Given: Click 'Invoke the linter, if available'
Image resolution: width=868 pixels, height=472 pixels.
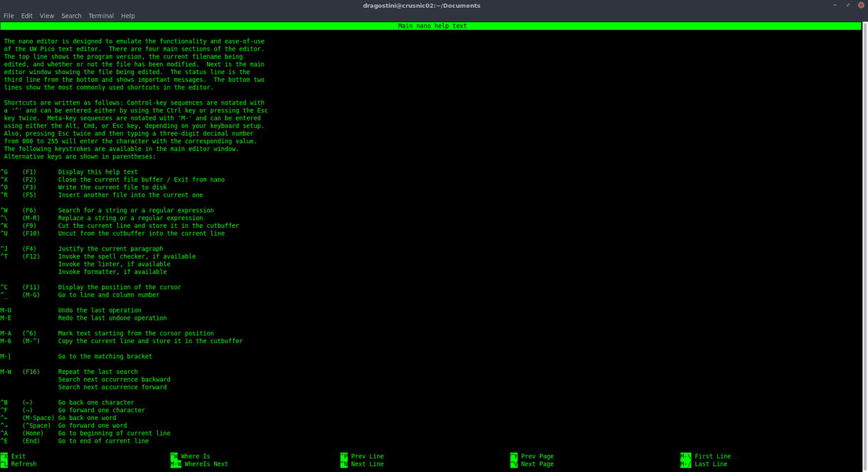Looking at the screenshot, I should (x=115, y=265).
